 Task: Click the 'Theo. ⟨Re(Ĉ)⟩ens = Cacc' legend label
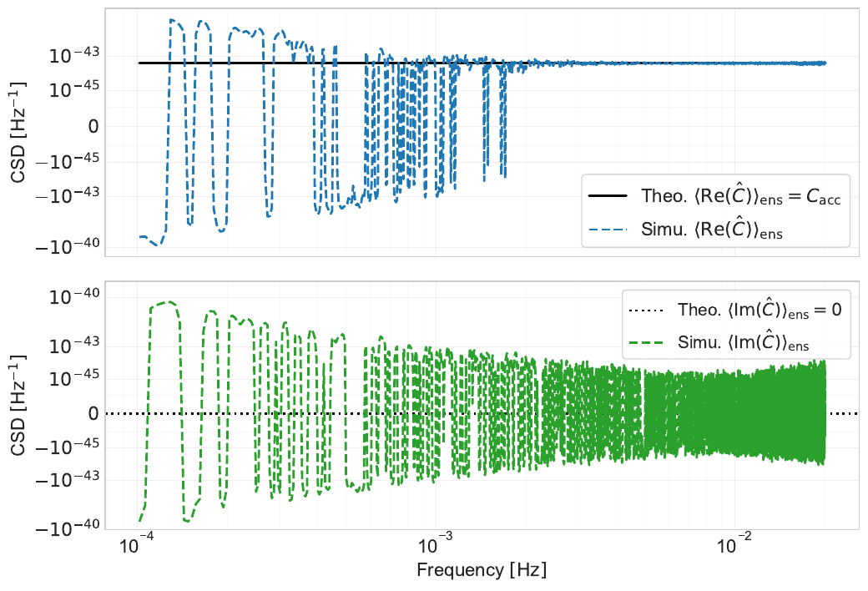[740, 196]
